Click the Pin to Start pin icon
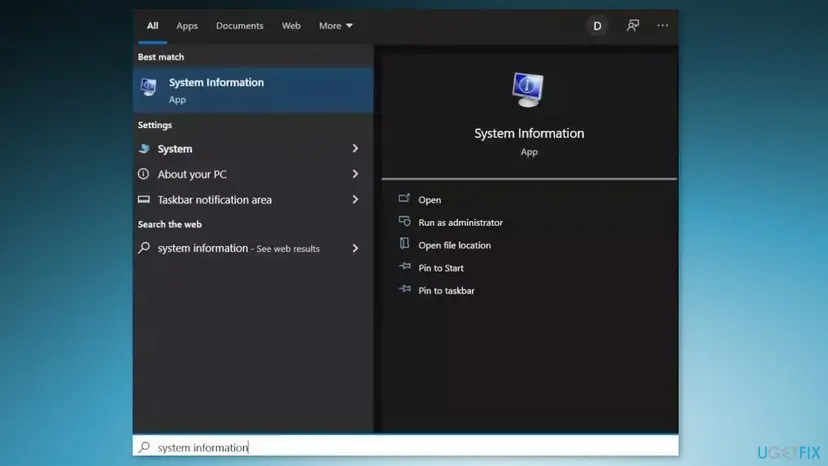Image resolution: width=828 pixels, height=466 pixels. [x=405, y=266]
